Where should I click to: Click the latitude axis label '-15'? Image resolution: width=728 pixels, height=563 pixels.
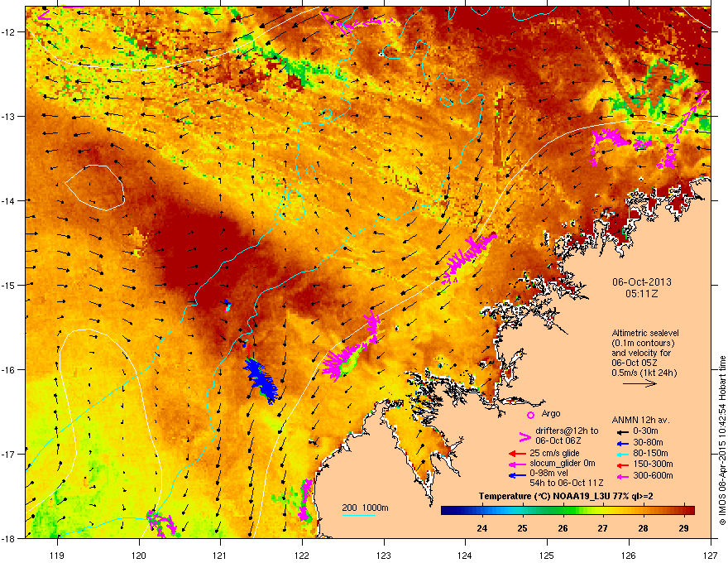[x=8, y=285]
